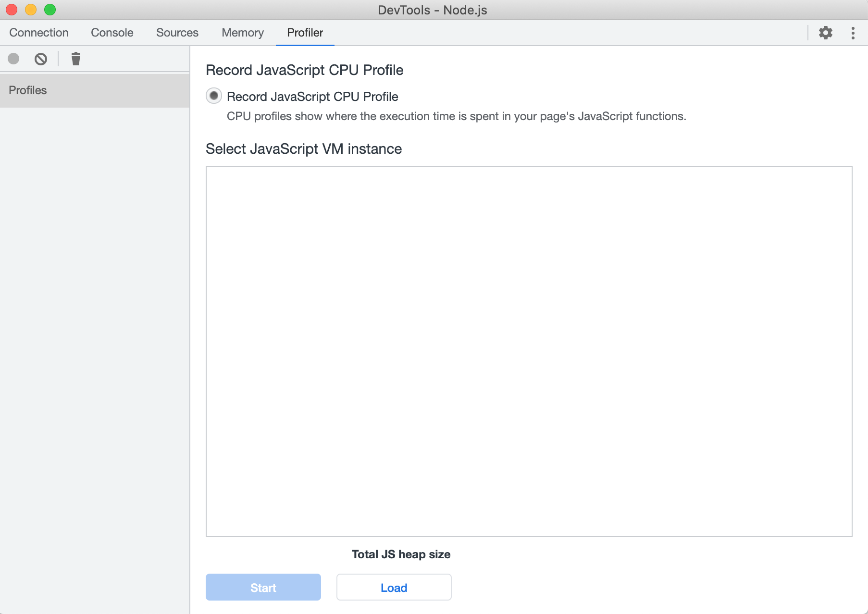Click the record profile circle icon

(13, 59)
